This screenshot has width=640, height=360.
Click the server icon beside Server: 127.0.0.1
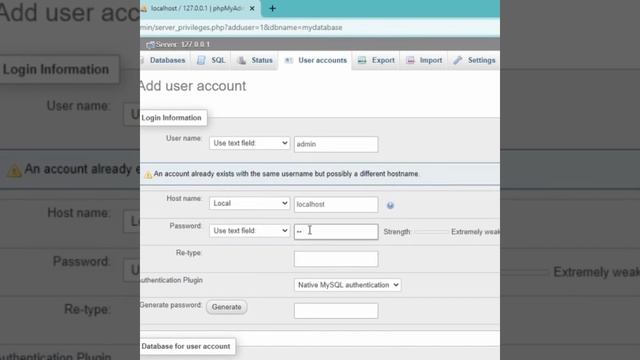click(150, 44)
